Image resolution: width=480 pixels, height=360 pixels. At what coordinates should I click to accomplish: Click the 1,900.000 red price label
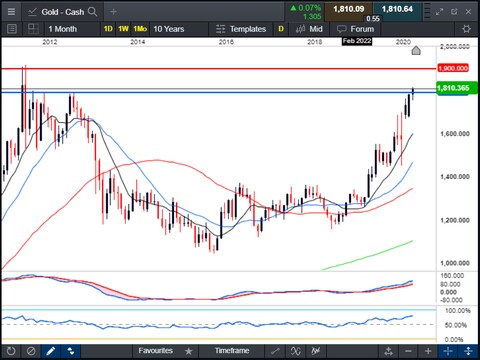pos(453,68)
